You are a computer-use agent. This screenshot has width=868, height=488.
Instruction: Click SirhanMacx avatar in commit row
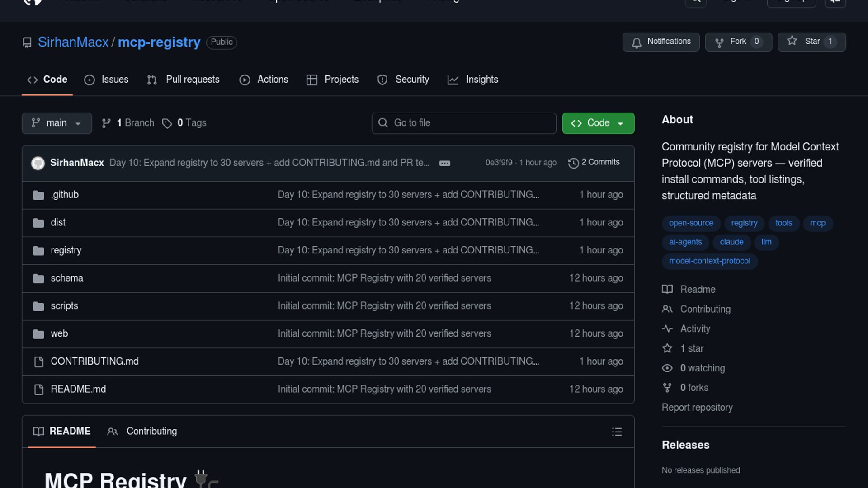pos(38,163)
